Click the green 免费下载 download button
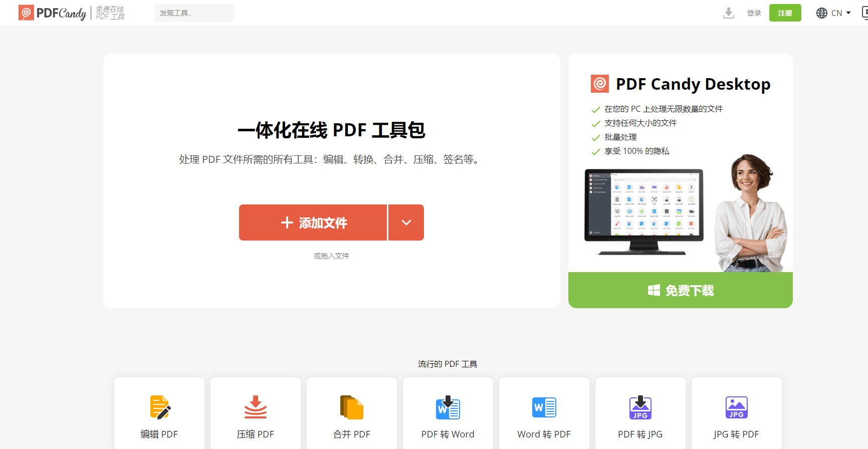Screen dimensions: 868x449 [681, 290]
